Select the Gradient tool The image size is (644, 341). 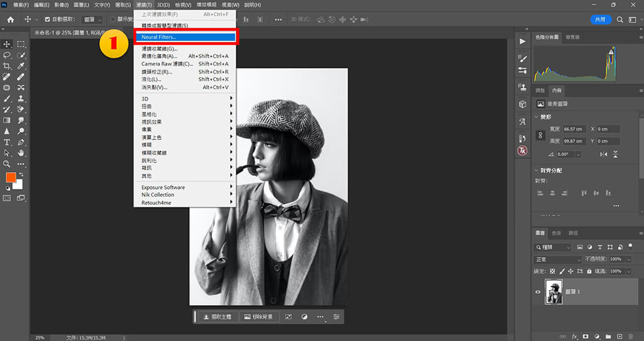coord(7,120)
